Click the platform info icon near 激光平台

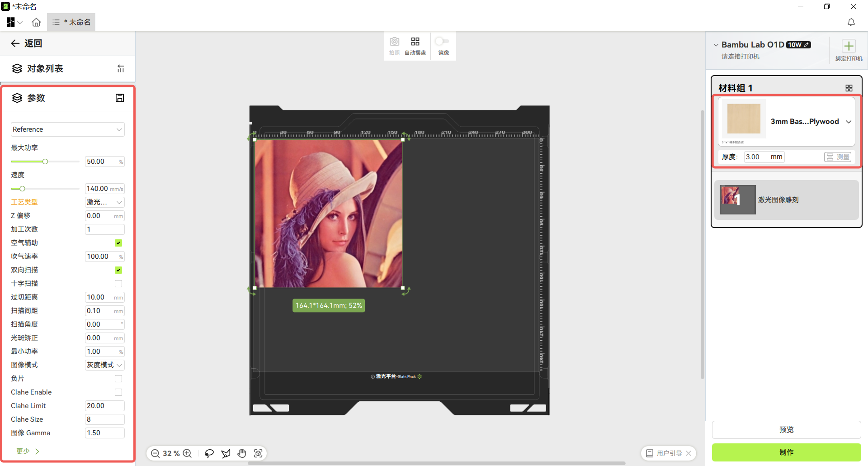(373, 376)
